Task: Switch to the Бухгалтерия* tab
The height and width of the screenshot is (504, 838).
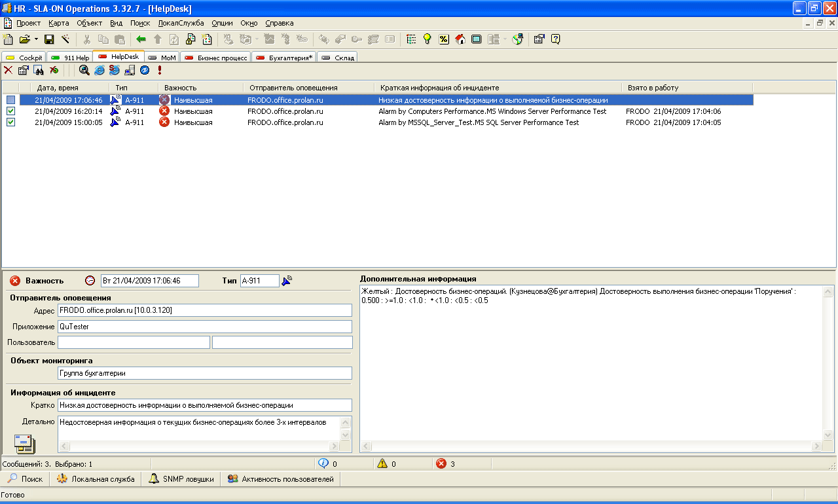Action: (284, 58)
